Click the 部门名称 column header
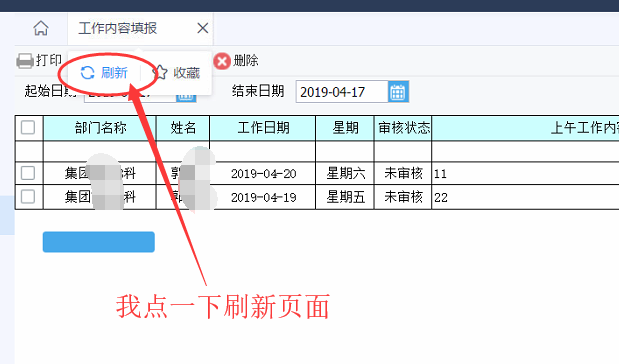Viewport: 619px width, 364px height. (100, 128)
